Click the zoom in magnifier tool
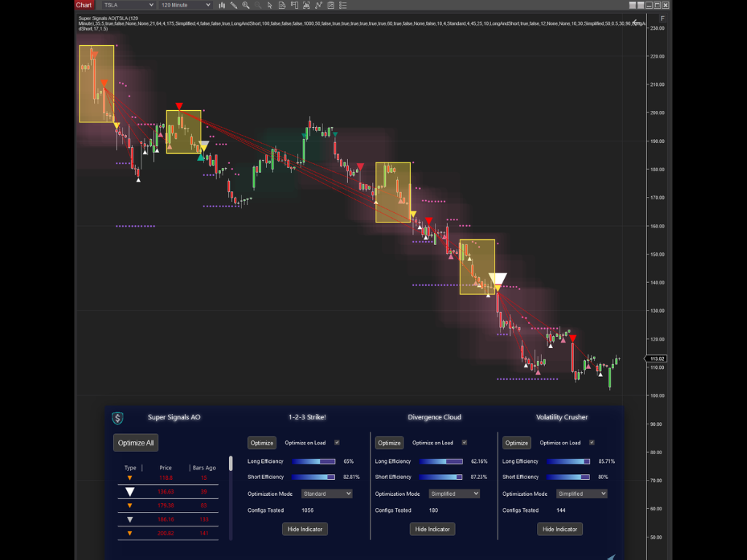 pos(246,5)
